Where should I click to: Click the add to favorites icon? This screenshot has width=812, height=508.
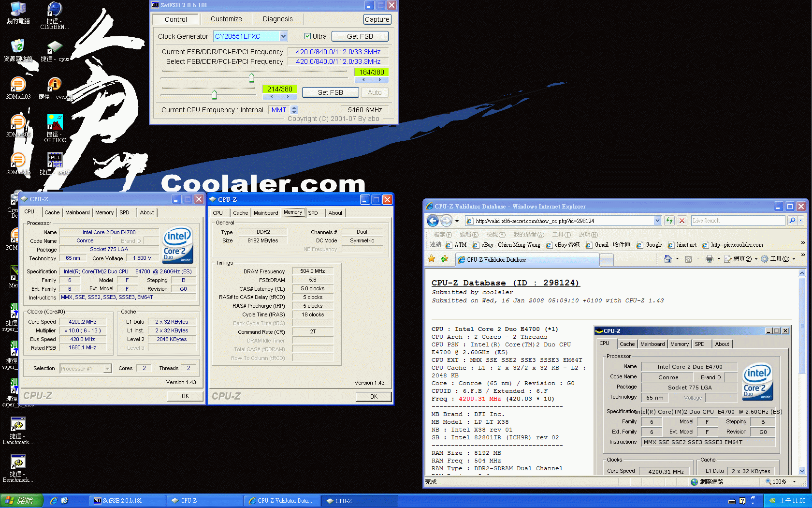pos(444,259)
